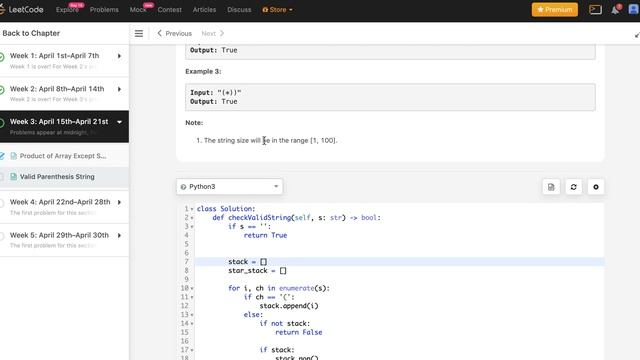
Task: Expand Week 4: April 22nd–April 28th
Action: tap(119, 202)
